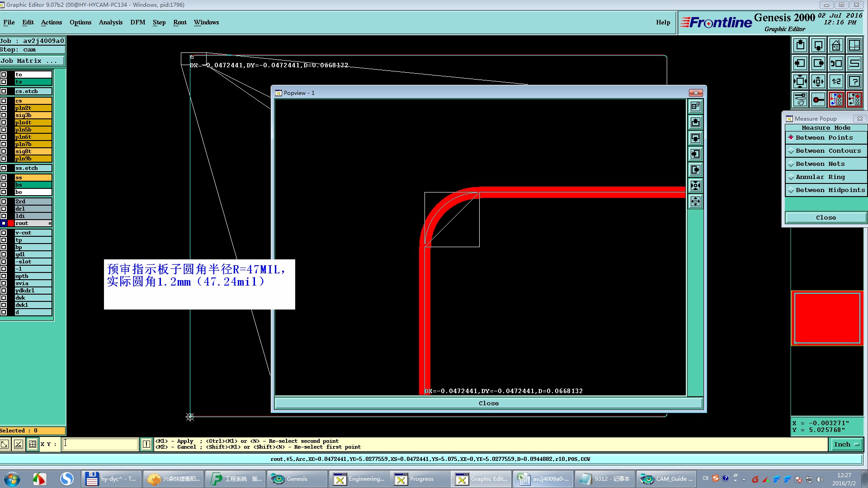Image resolution: width=868 pixels, height=488 pixels.
Task: Click the exclamation mark button
Action: point(146,444)
